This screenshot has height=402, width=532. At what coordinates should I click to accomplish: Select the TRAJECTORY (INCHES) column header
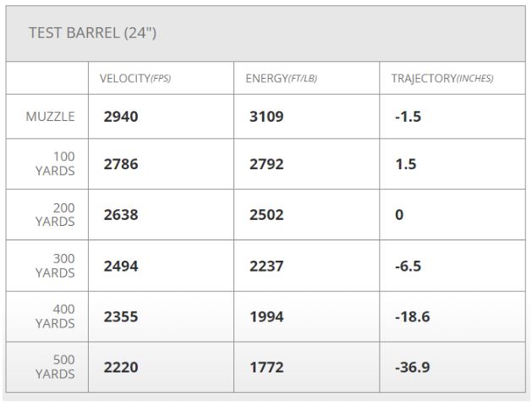tap(442, 79)
